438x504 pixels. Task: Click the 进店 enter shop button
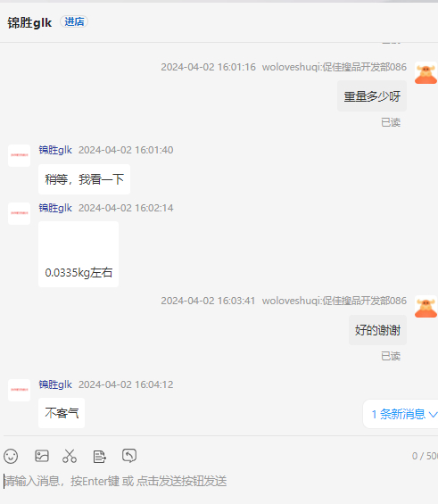point(74,22)
